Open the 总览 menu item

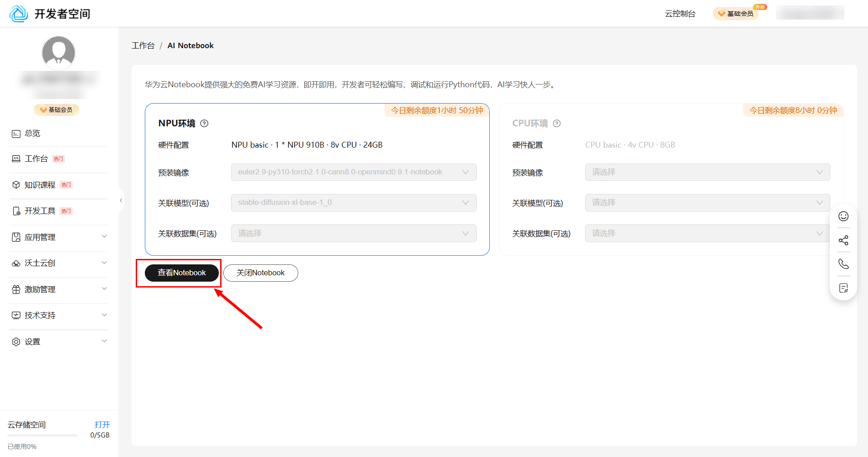click(32, 134)
